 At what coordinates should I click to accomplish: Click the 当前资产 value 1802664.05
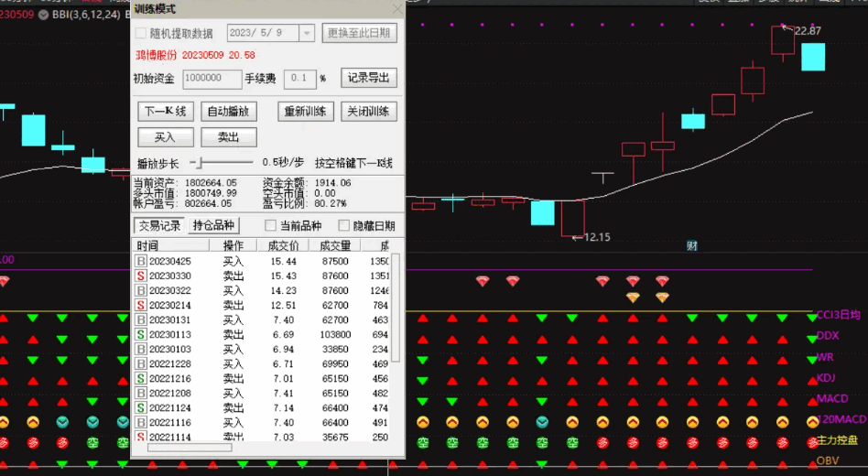(x=211, y=183)
